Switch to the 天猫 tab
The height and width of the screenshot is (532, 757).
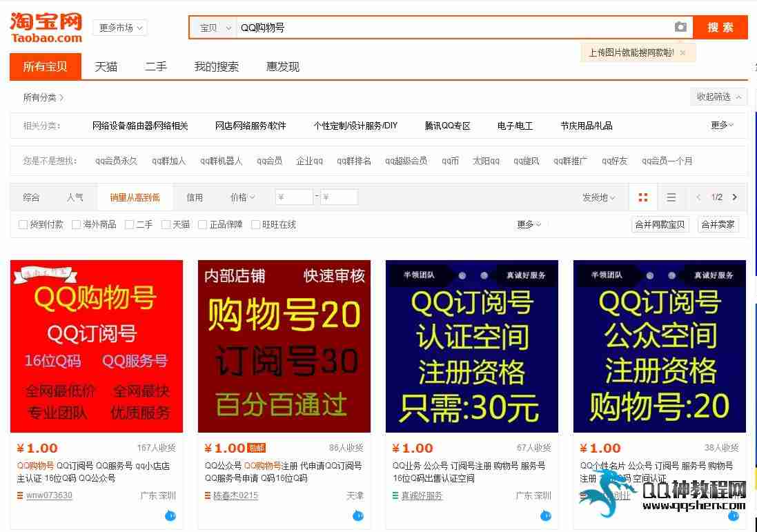click(x=106, y=67)
